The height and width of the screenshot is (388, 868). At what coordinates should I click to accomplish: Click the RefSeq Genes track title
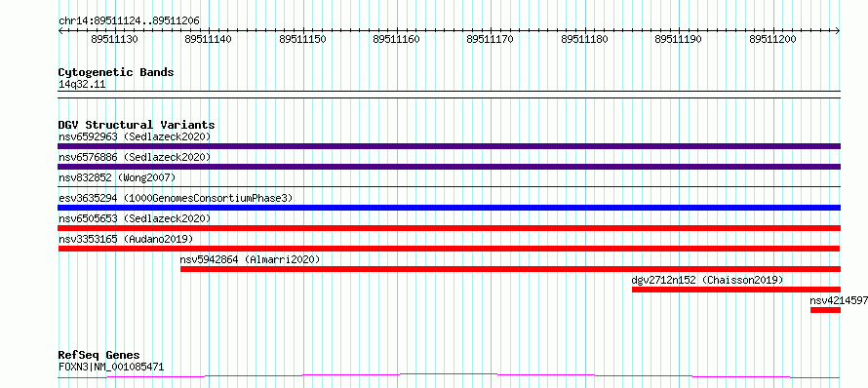(x=99, y=356)
